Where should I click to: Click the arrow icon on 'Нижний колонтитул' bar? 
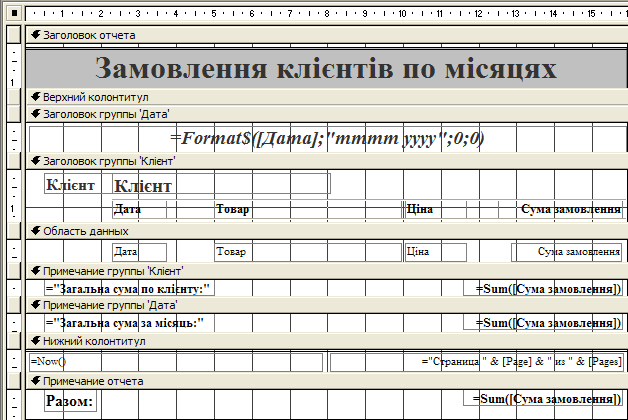click(x=36, y=341)
